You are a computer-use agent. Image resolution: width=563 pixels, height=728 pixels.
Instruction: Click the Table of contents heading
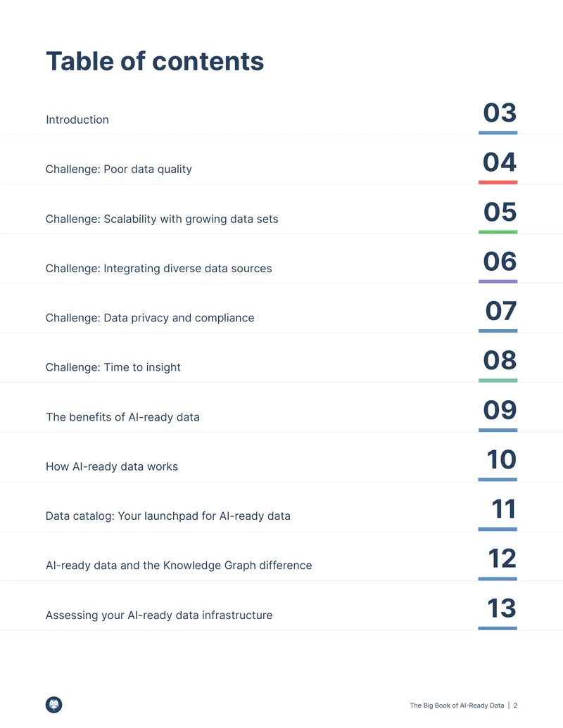pyautogui.click(x=155, y=61)
